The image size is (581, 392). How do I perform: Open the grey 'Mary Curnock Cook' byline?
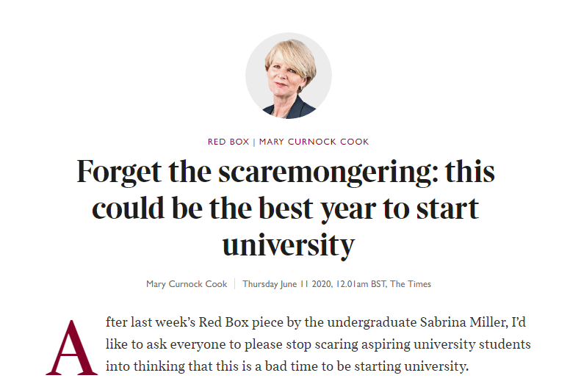(187, 284)
